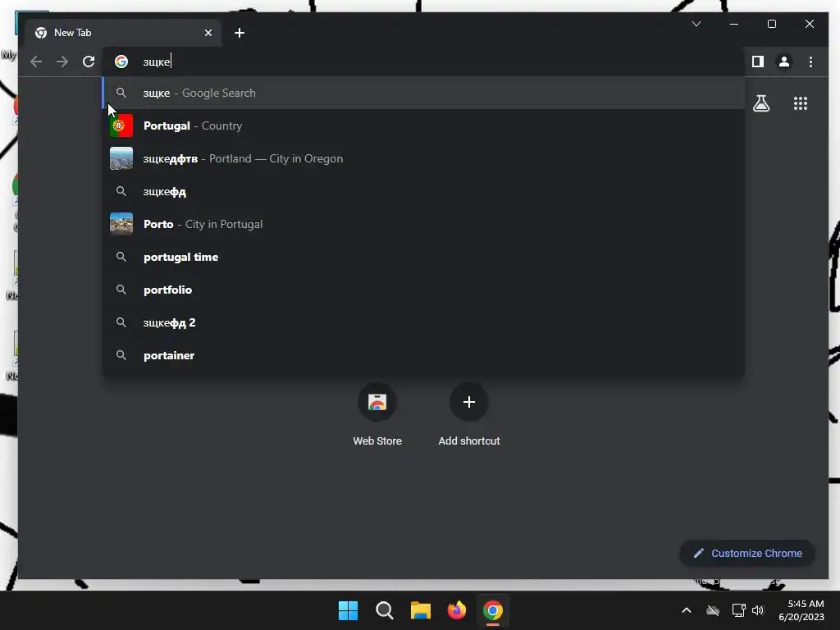Click the Chrome taskbar icon

click(493, 610)
